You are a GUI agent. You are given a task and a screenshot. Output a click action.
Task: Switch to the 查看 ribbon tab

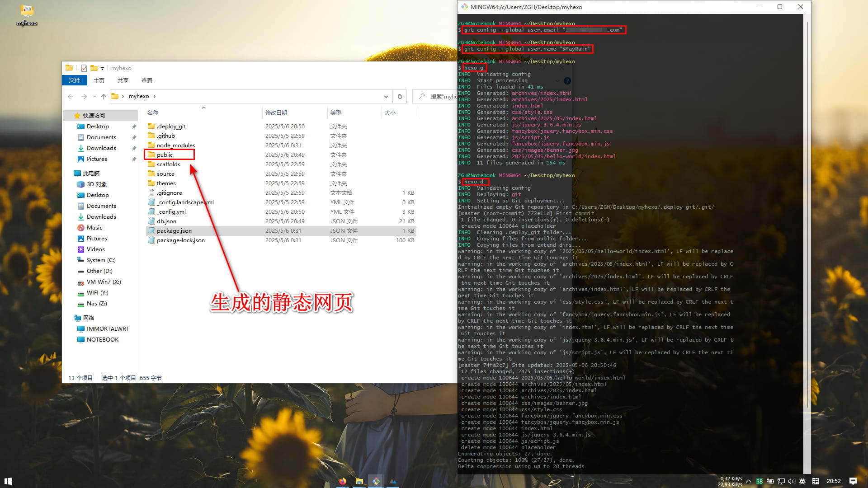(147, 80)
